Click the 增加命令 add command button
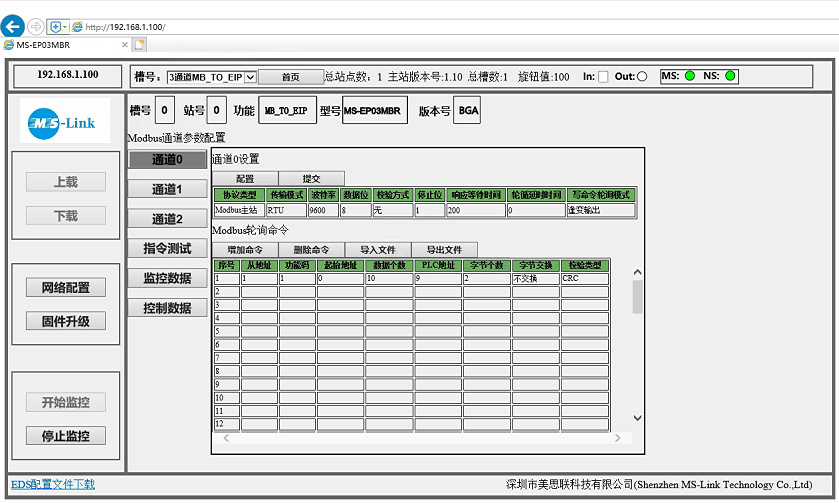 244,249
